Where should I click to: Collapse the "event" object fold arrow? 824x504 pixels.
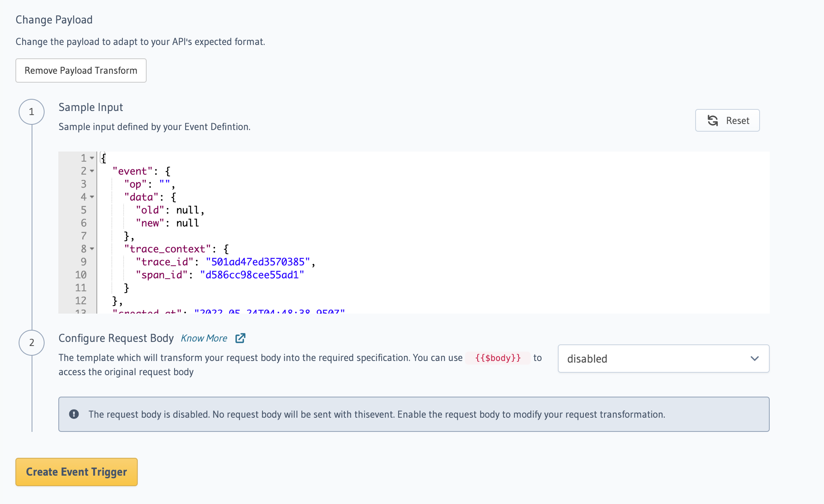(x=92, y=171)
